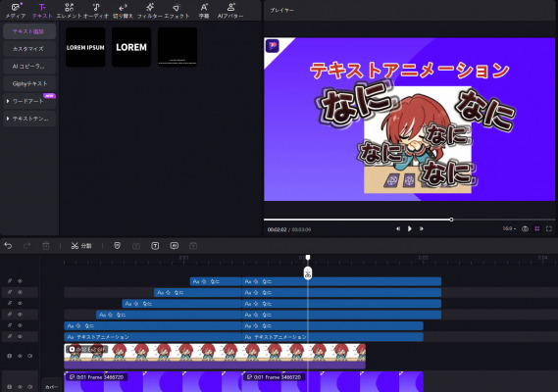Screen dimensions: 558x392
Task: Open the AIアバター avatar tab
Action: 230,11
